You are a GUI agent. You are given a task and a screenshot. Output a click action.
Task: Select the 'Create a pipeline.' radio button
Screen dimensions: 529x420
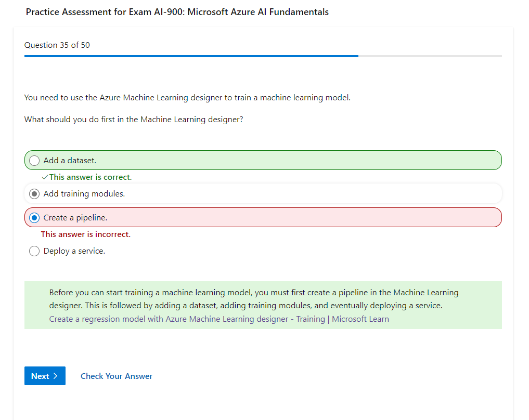(34, 218)
